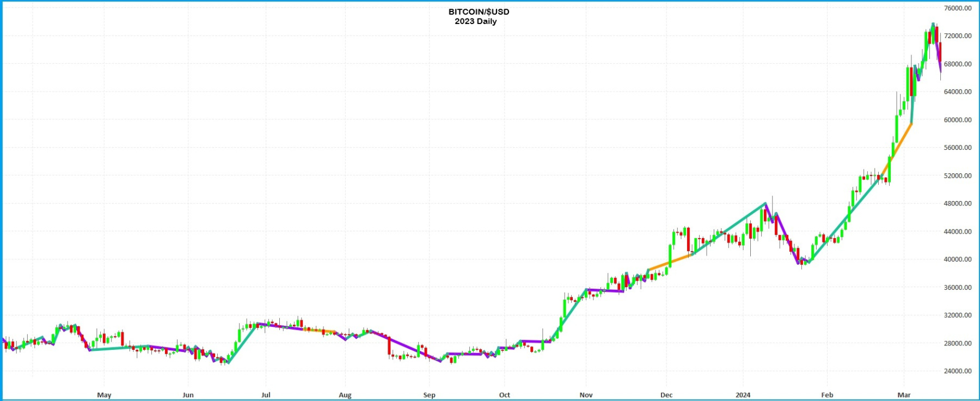Select the May label on time axis
This screenshot has height=401, width=980.
pyautogui.click(x=104, y=395)
